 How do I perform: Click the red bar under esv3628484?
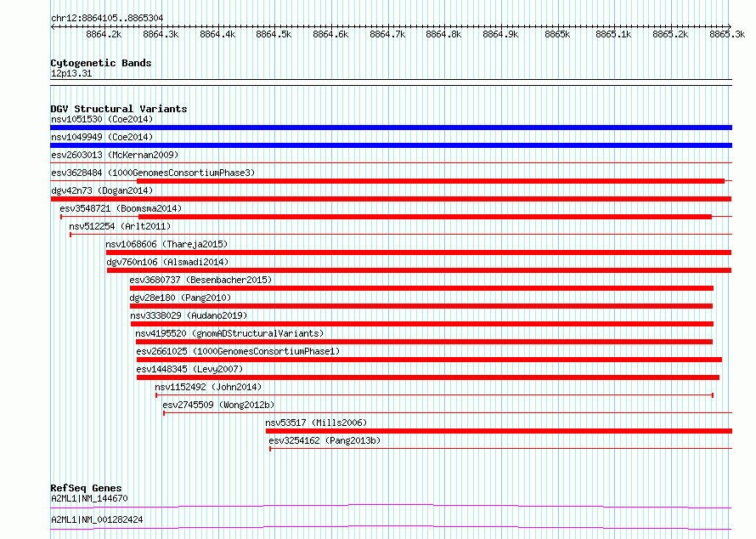coord(431,181)
